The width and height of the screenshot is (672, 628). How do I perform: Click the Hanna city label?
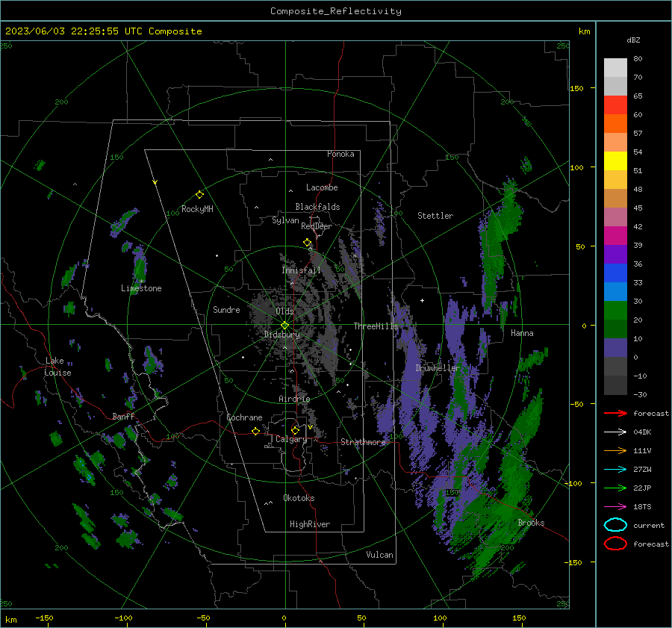522,333
